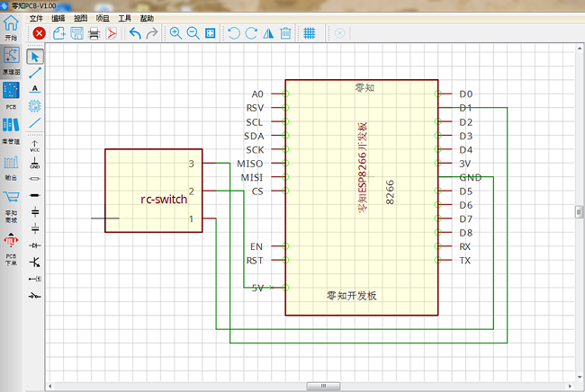Click the vertical scrollbar thumb

(x=579, y=212)
